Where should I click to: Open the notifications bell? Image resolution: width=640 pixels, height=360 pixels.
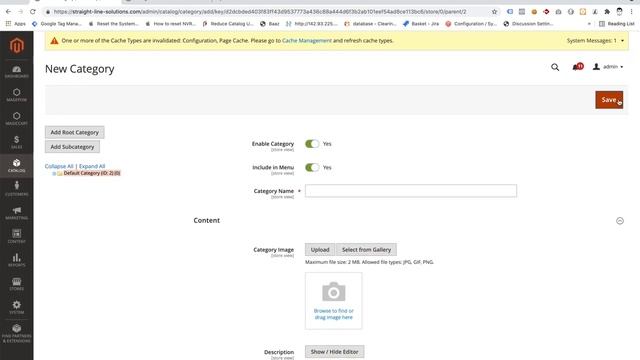coord(578,67)
